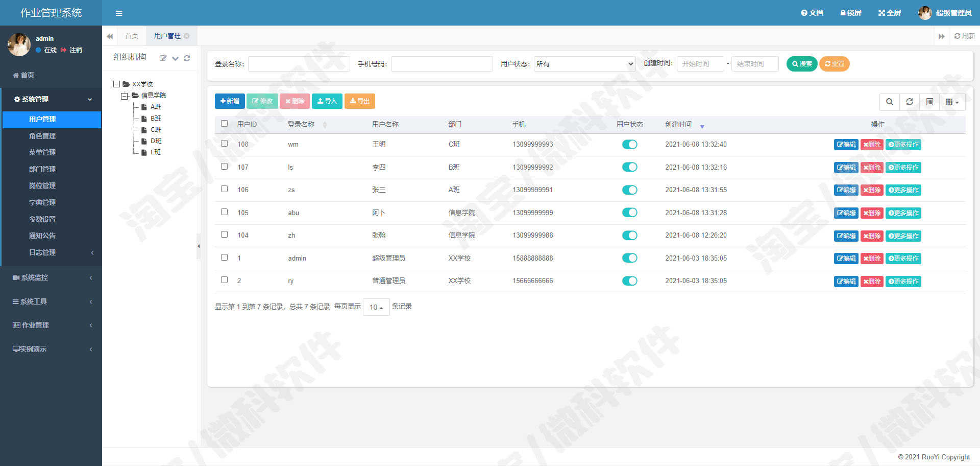
Task: Collapse the 系统管理 menu
Action: click(x=52, y=100)
